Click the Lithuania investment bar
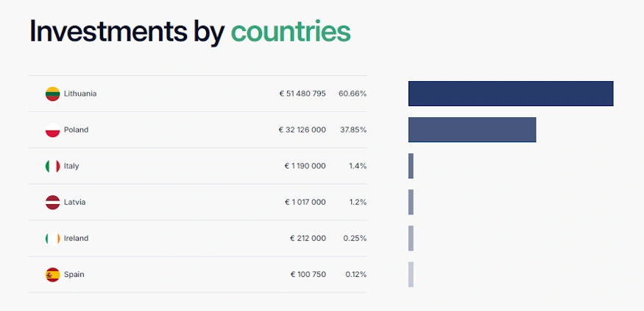644x311 pixels. point(511,94)
